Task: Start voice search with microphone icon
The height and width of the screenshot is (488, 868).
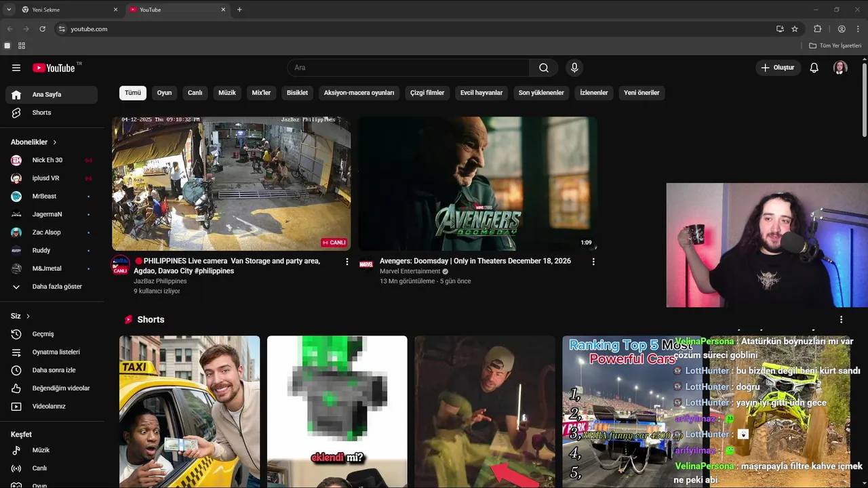Action: click(x=574, y=68)
